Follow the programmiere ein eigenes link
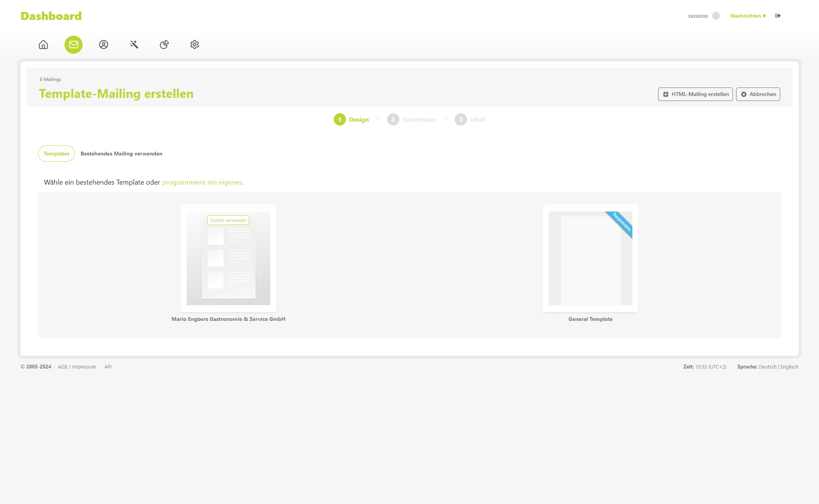Viewport: 819px width, 504px height. [203, 182]
